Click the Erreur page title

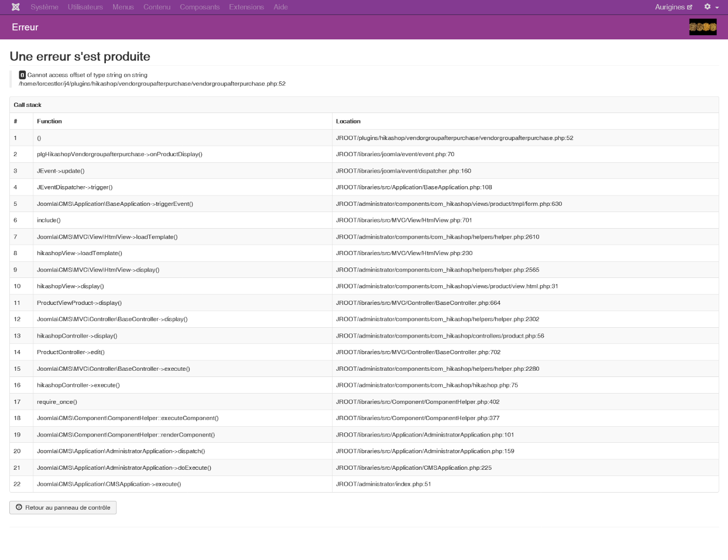[25, 27]
